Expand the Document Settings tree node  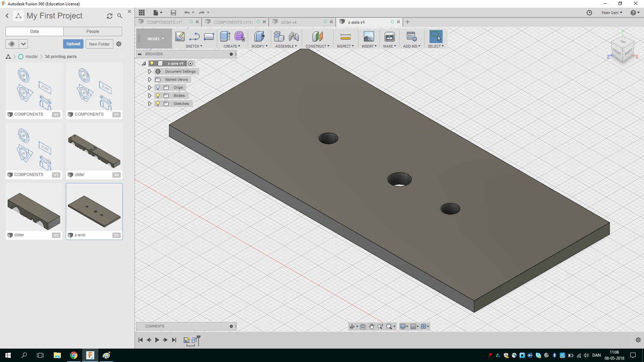click(150, 71)
